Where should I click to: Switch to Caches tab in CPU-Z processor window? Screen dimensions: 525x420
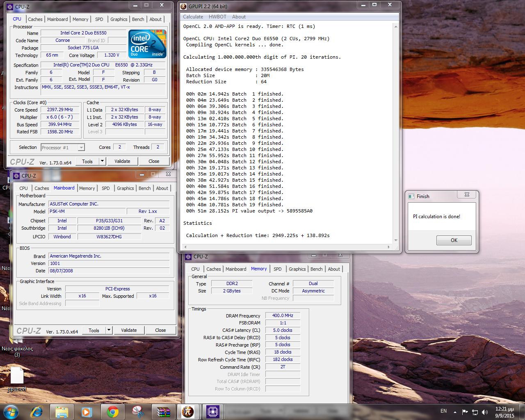click(x=35, y=19)
